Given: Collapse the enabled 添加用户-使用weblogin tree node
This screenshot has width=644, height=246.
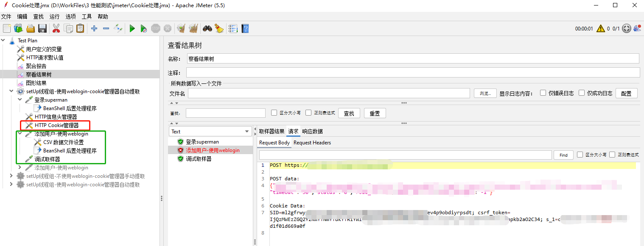Looking at the screenshot, I should tap(20, 134).
